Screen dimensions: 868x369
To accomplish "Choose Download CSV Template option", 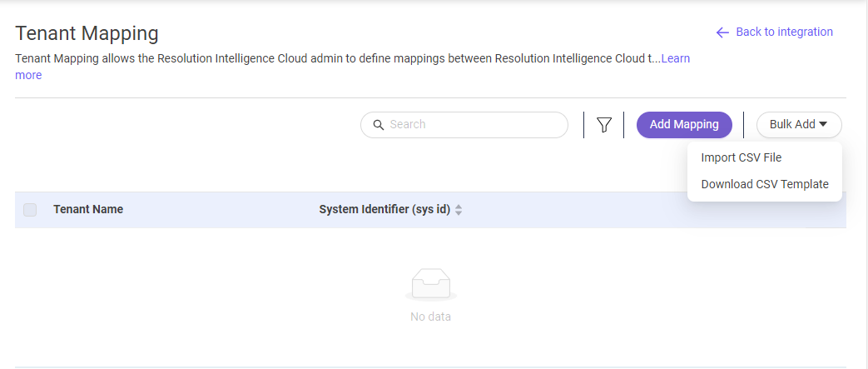I will 765,184.
